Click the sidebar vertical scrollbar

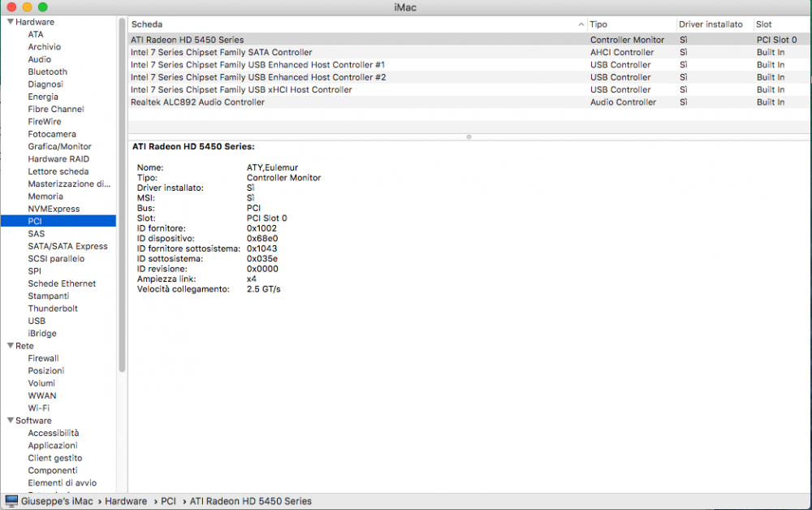click(x=123, y=195)
